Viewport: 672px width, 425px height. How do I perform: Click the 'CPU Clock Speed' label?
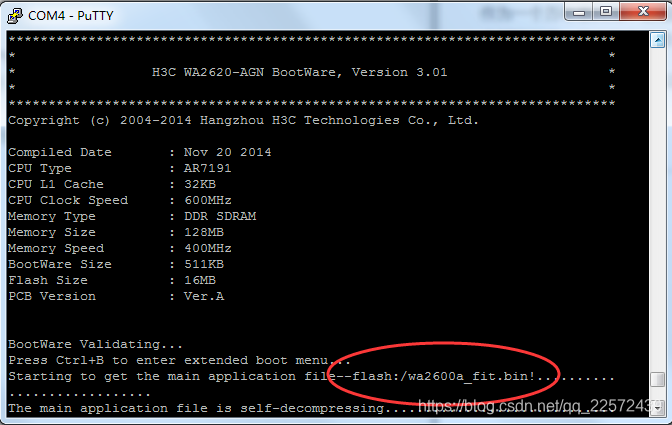tap(68, 200)
